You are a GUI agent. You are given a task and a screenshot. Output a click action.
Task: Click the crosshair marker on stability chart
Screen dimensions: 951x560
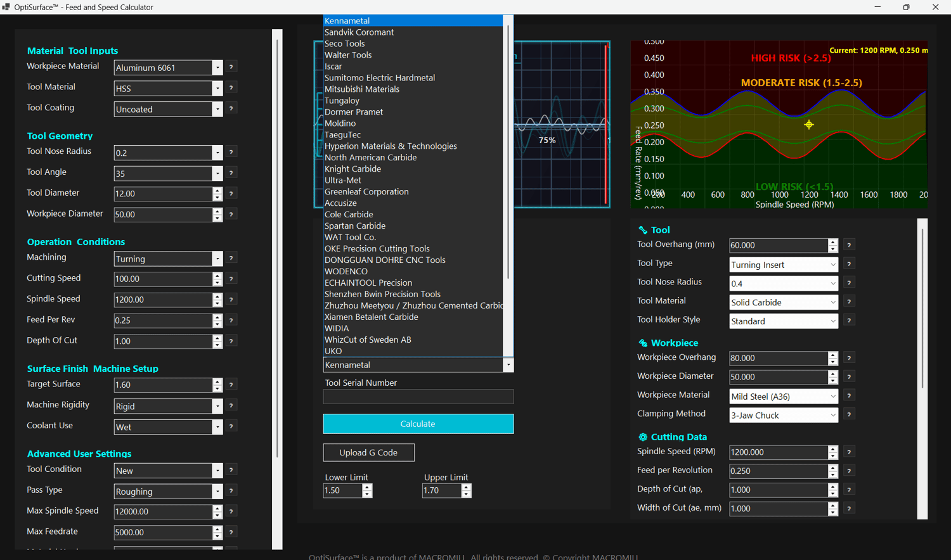tap(809, 125)
